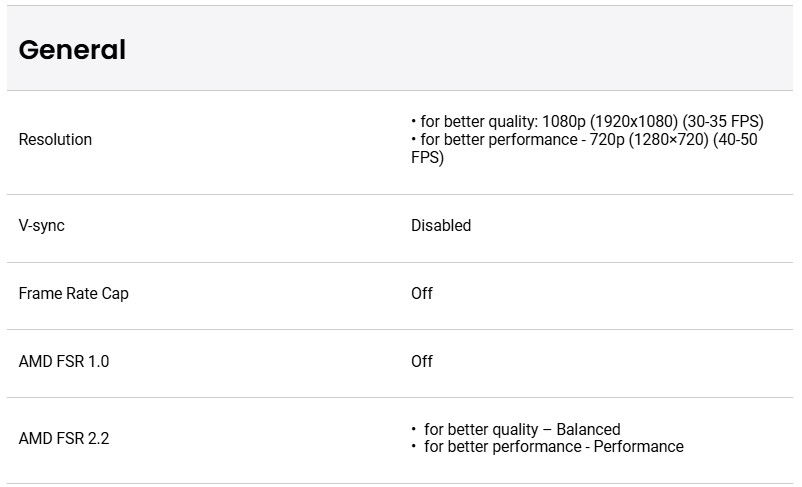Viewport: 802px width, 487px height.
Task: Click the V-sync Disabled value
Action: (x=441, y=226)
